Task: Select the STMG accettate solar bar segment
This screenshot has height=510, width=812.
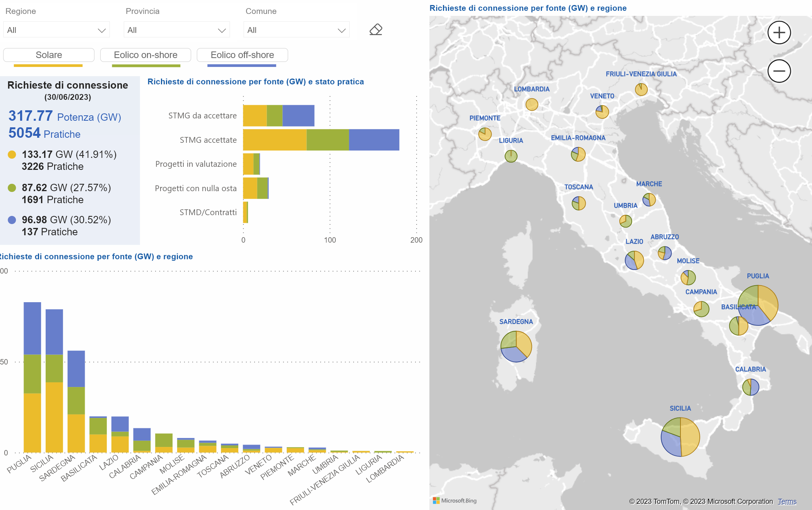Action: tap(275, 140)
